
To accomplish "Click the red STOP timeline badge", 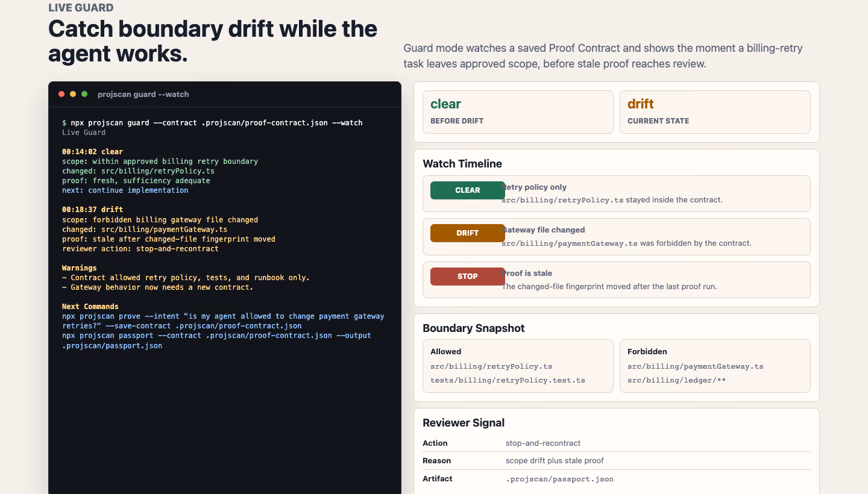I will (x=468, y=277).
